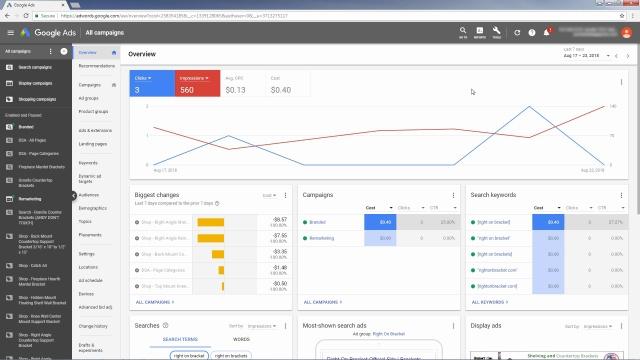Filter to Search campaigns
640x360 pixels.
coord(36,67)
